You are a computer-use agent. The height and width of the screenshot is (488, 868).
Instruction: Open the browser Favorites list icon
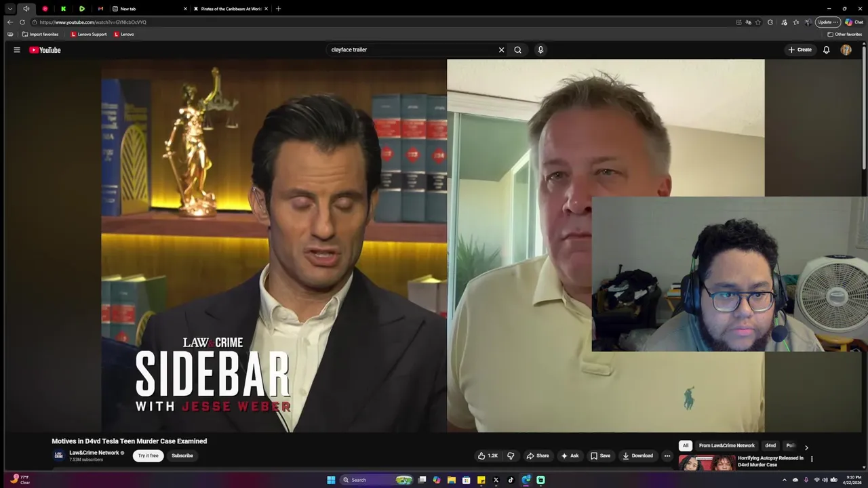coord(796,22)
